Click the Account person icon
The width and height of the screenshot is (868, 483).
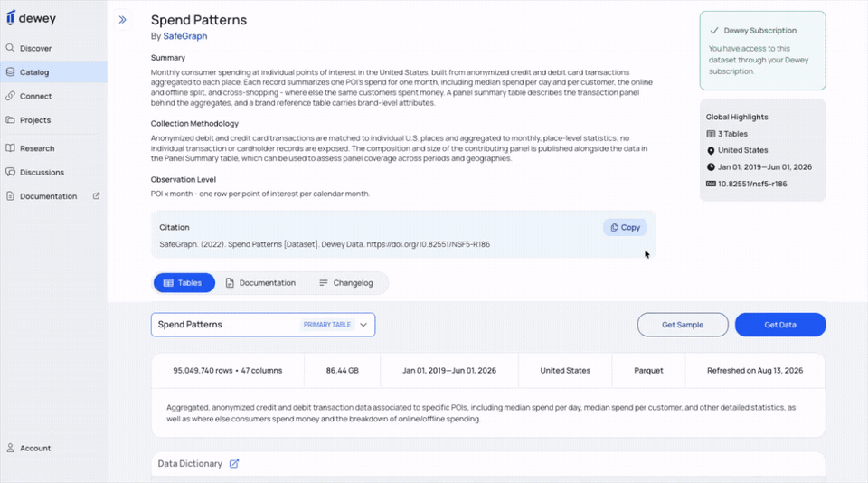[x=10, y=448]
